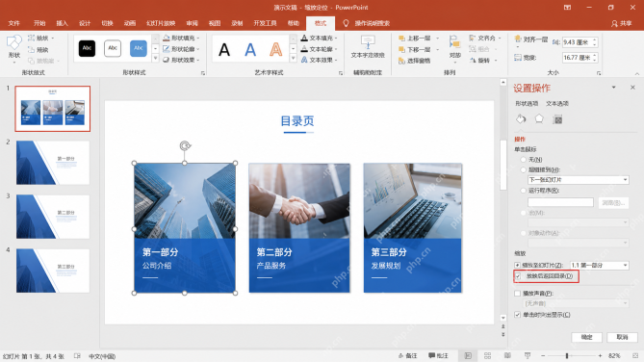Select the white outlined Abc shape style
The image size is (644, 362).
point(113,48)
